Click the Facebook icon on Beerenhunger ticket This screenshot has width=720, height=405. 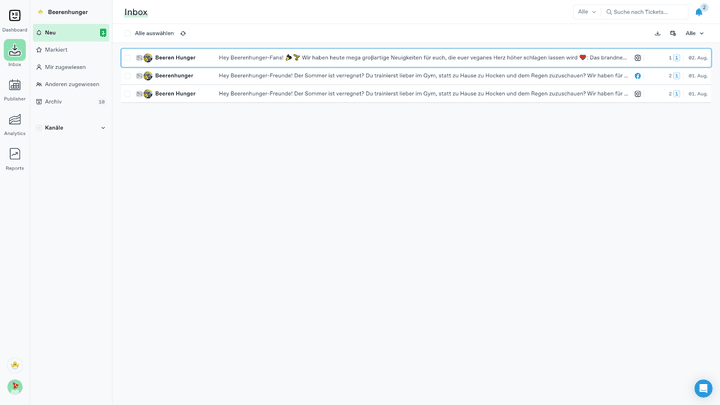(x=638, y=76)
